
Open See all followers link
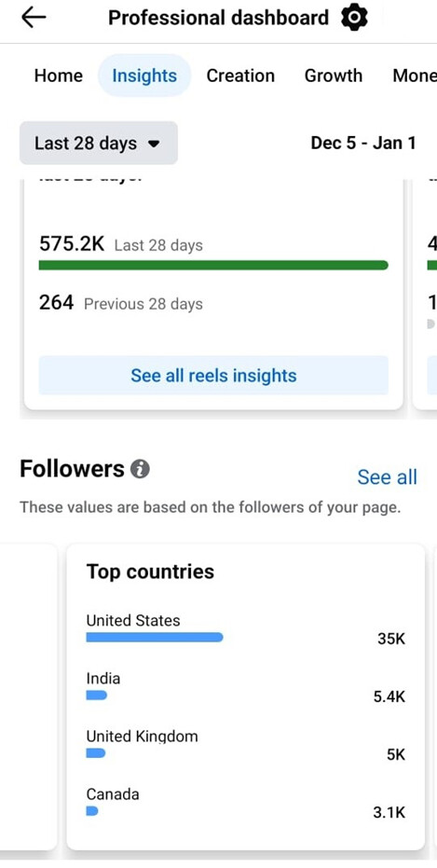388,476
